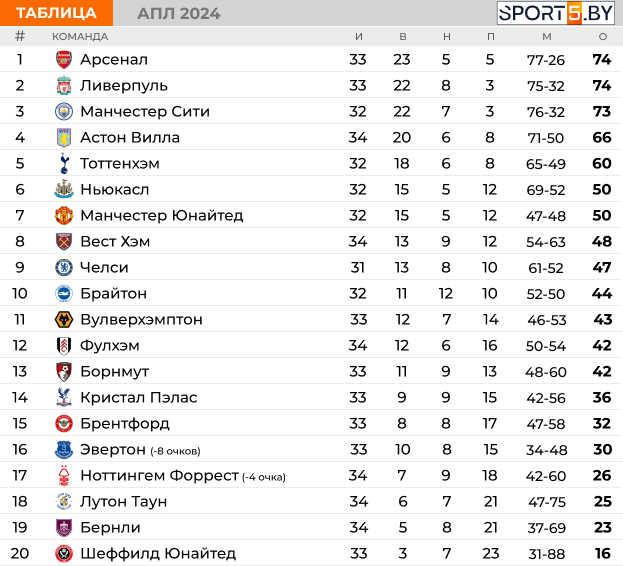
Task: Open the Вест Хэм team name
Action: [x=115, y=241]
